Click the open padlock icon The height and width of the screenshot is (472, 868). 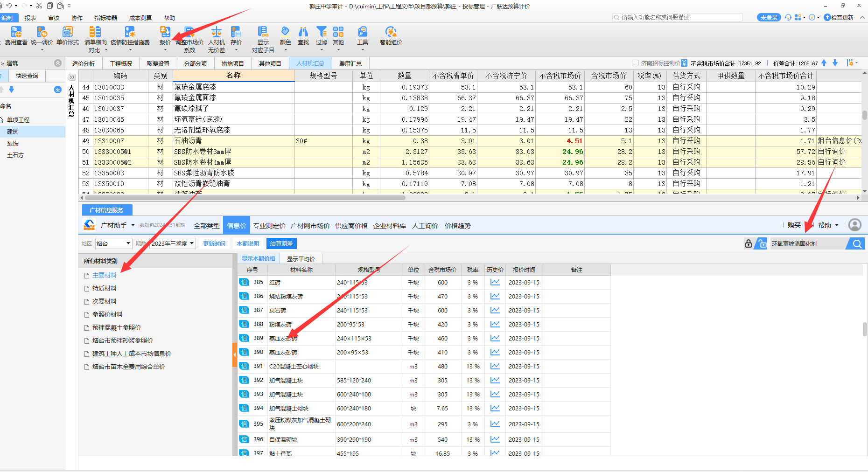[762, 243]
